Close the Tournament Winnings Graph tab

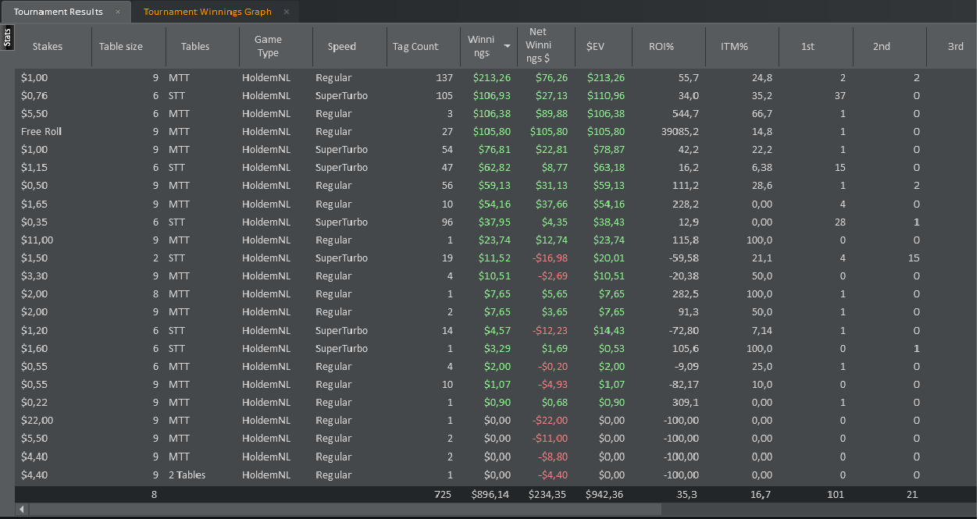click(287, 12)
